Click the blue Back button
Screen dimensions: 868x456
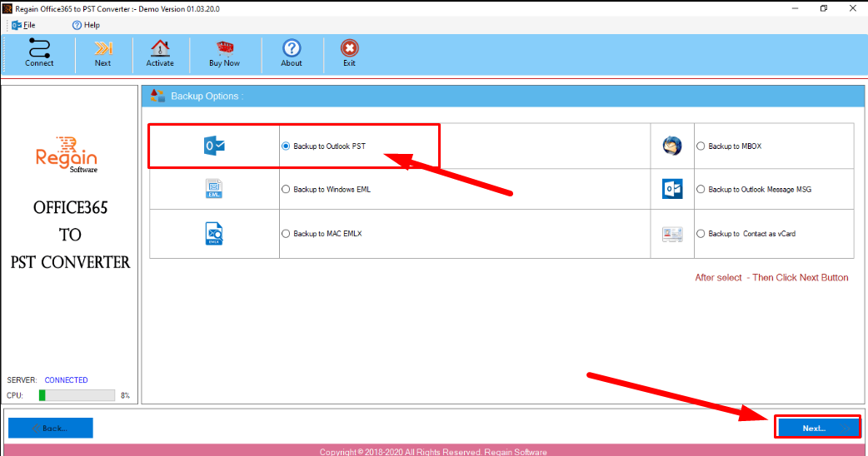point(50,428)
